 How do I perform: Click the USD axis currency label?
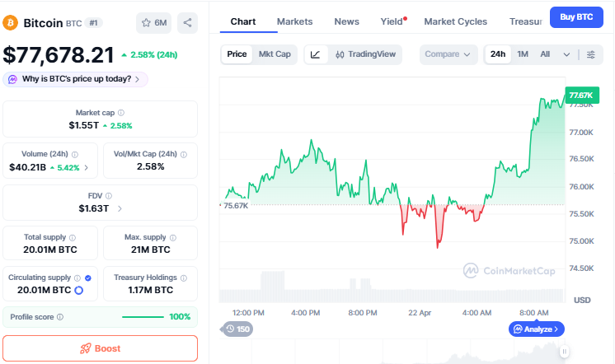click(582, 300)
